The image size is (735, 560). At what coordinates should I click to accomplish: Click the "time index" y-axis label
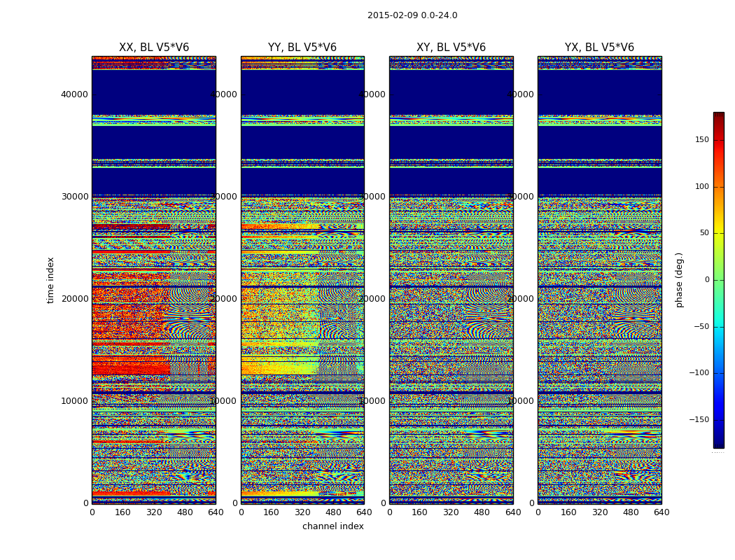(x=50, y=280)
